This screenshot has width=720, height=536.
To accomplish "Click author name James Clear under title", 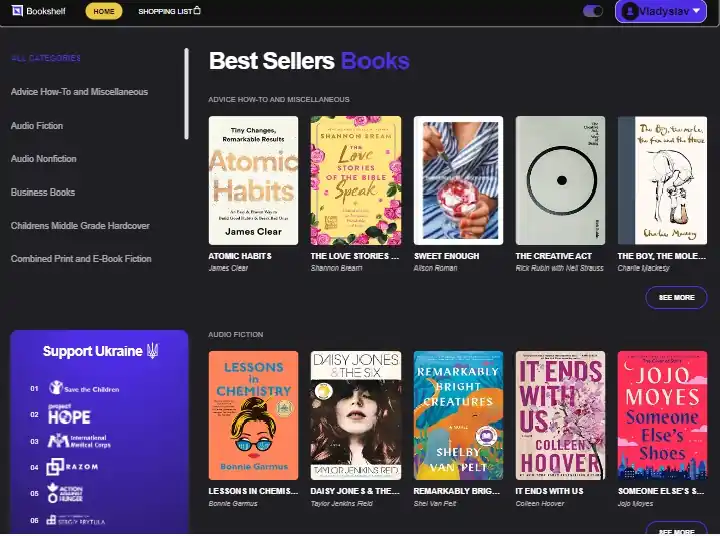I will click(x=228, y=268).
